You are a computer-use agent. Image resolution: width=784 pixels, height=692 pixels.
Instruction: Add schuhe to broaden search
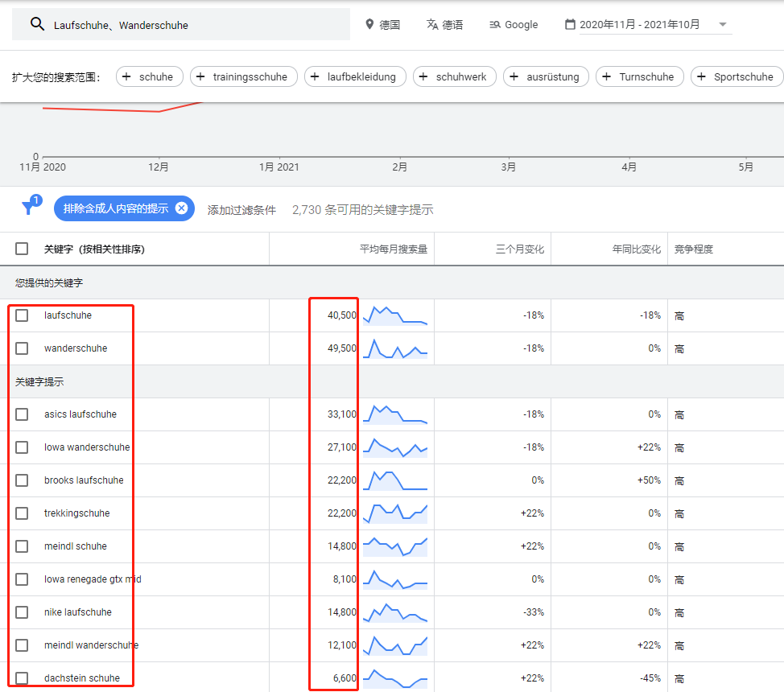pyautogui.click(x=150, y=76)
